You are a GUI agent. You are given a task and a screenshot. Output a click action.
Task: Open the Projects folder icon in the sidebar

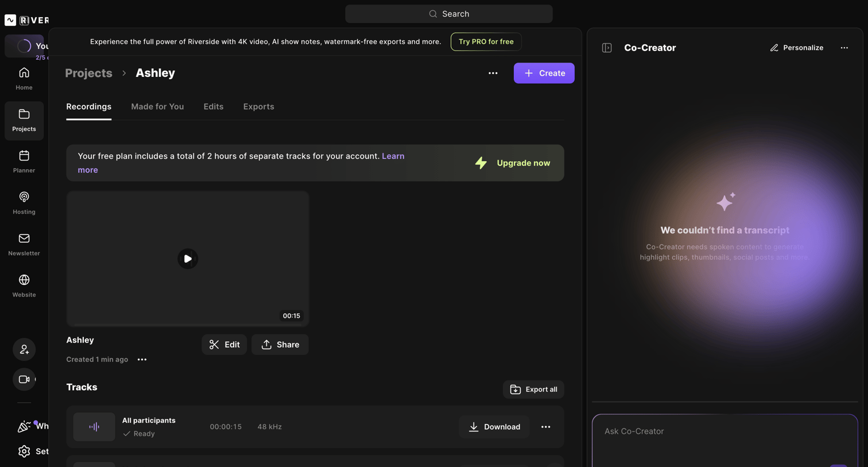24,114
